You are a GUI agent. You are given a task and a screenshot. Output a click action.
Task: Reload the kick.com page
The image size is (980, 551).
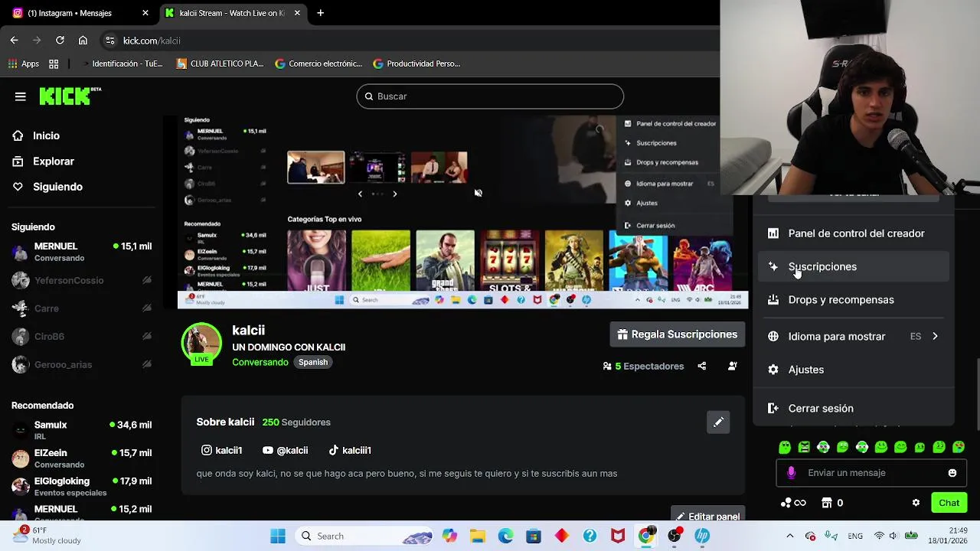60,41
